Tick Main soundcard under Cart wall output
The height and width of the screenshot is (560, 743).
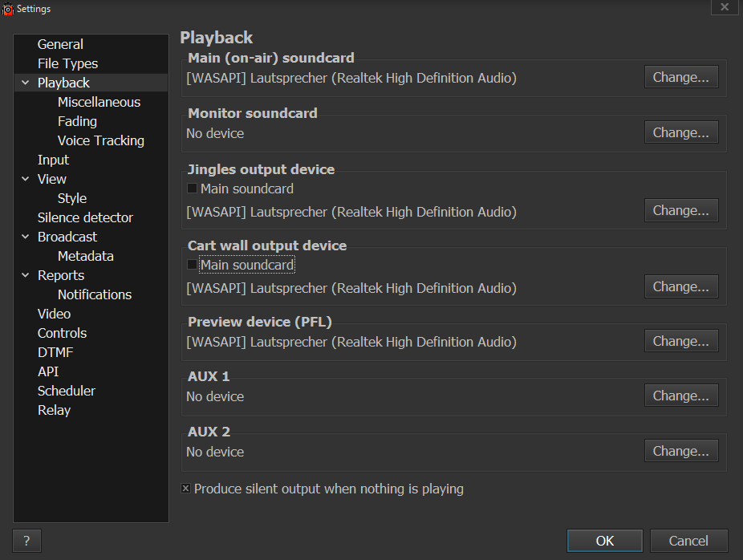(192, 265)
